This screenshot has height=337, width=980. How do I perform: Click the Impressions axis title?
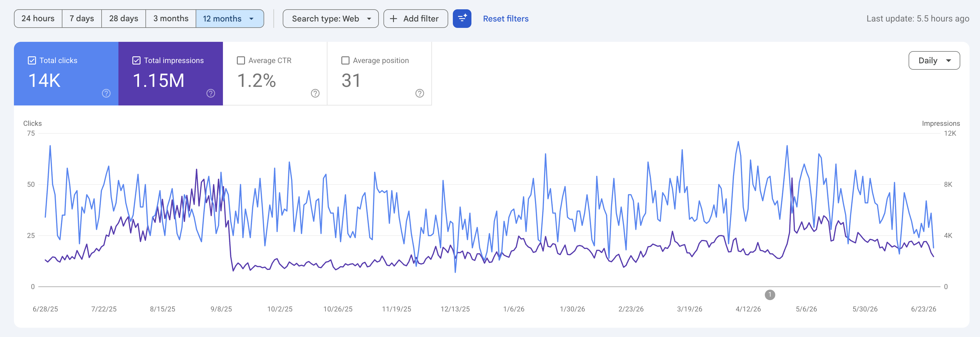(941, 123)
